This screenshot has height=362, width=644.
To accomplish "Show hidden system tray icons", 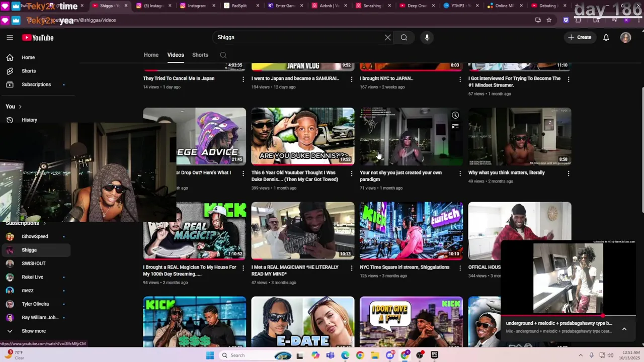I will [581, 355].
